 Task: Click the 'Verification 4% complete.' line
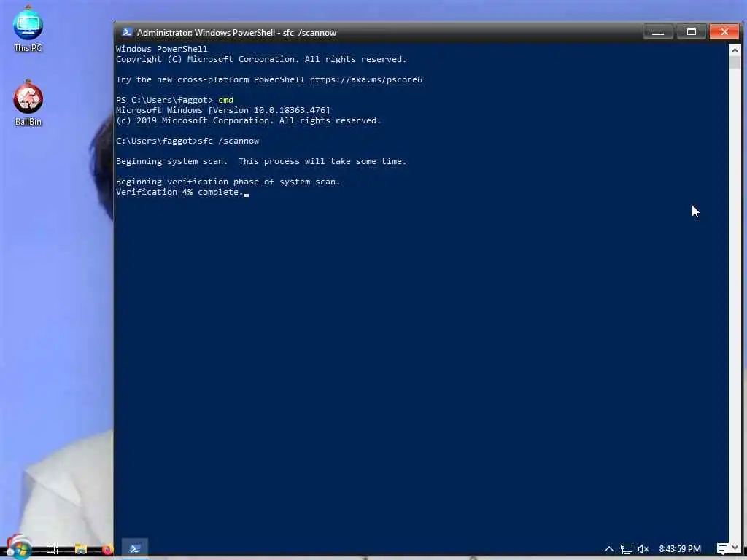click(179, 192)
